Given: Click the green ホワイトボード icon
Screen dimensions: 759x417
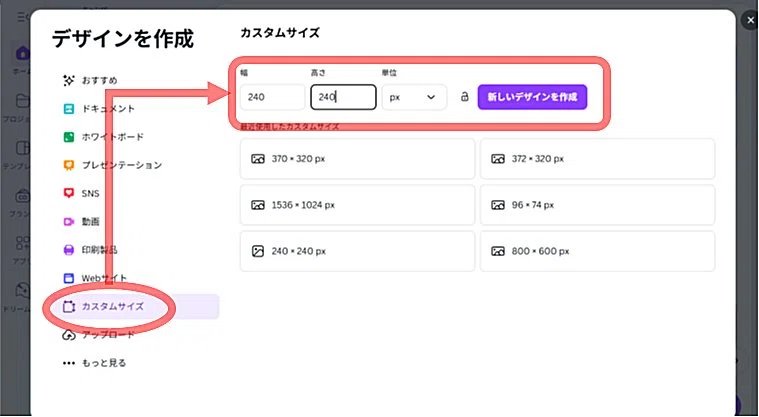Looking at the screenshot, I should (x=69, y=137).
